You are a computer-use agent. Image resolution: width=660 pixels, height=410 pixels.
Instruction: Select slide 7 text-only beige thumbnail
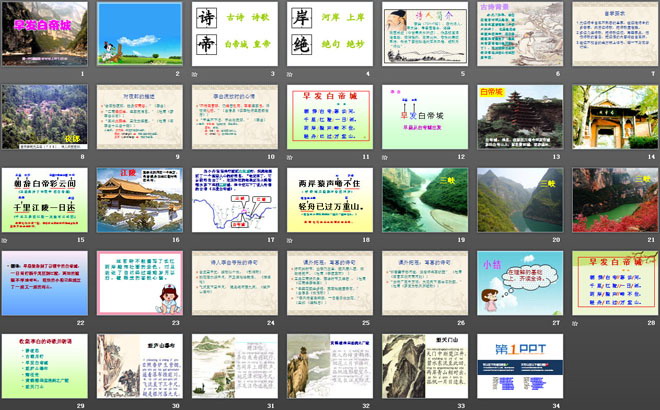[615, 34]
